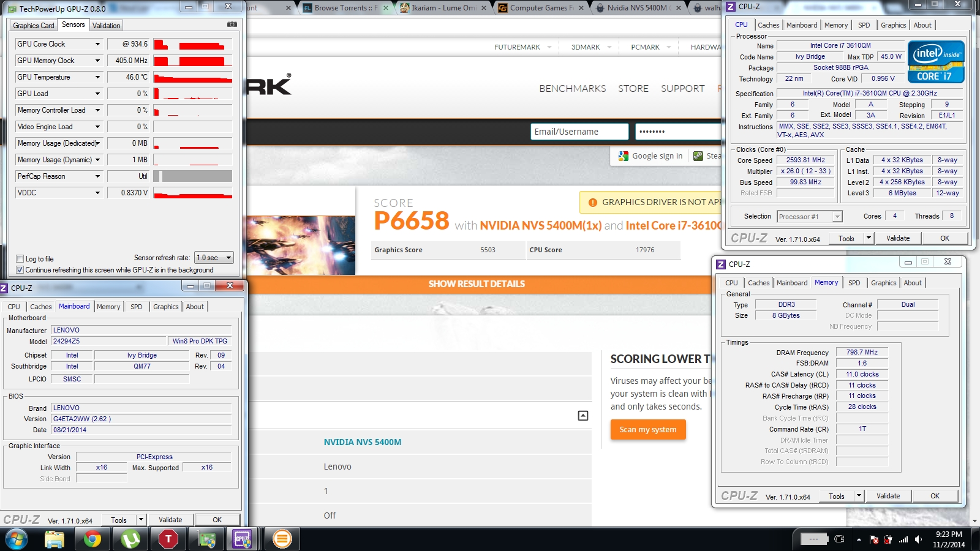Click SHOW RESULT DETAILS orange bar
The height and width of the screenshot is (551, 980).
coord(477,284)
